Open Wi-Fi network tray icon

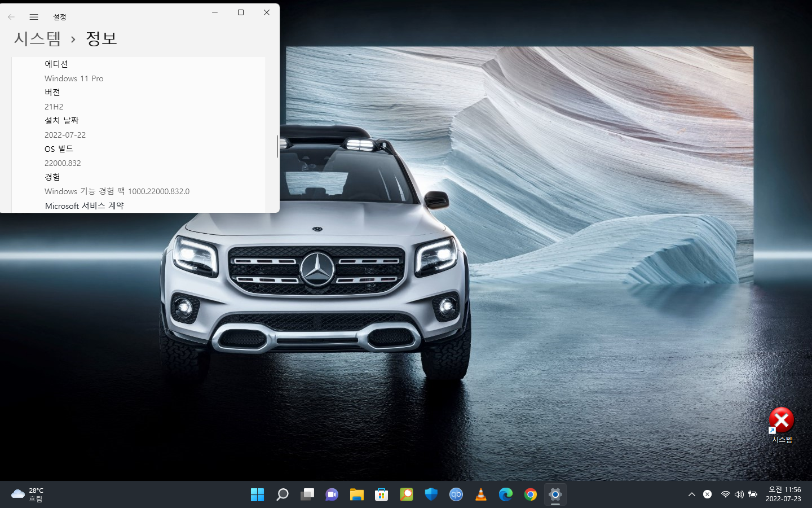tap(726, 494)
